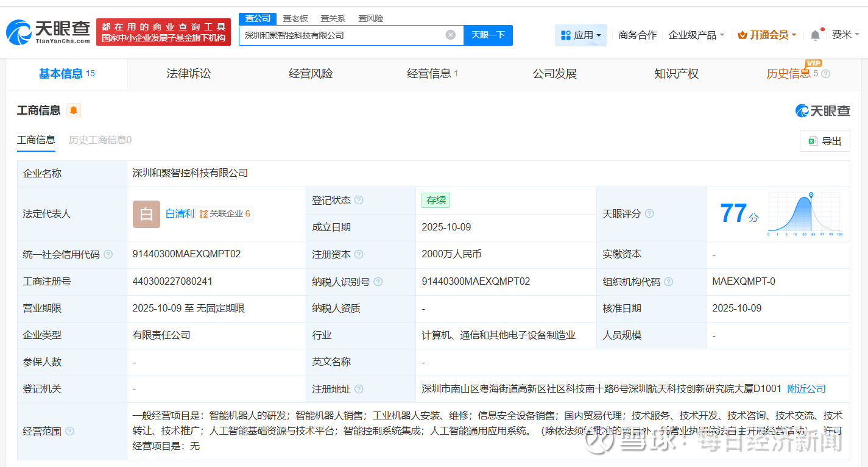This screenshot has width=868, height=467.
Task: Open the 应用 dropdown menu
Action: click(580, 35)
